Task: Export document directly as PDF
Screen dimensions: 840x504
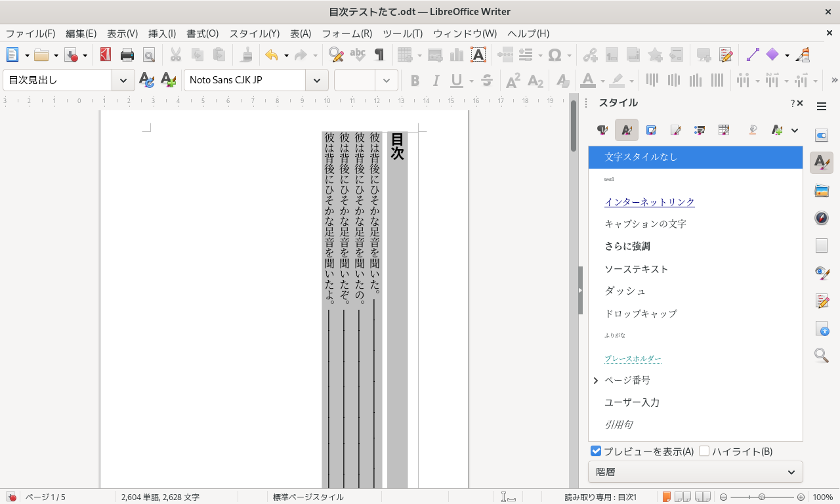Action: click(x=105, y=55)
